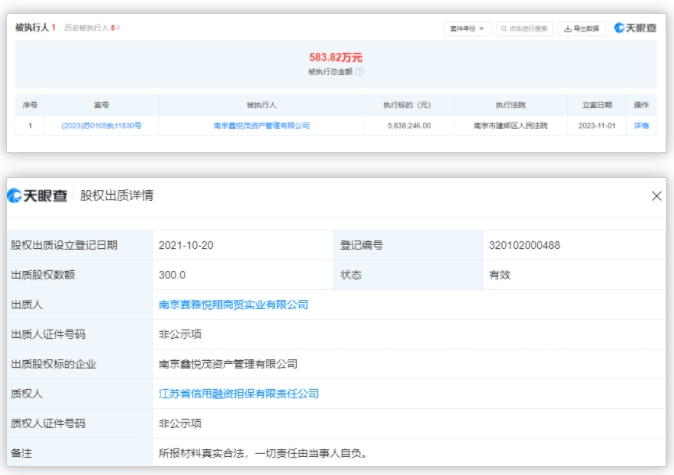674x475 pixels.
Task: Open the 历史被执行人 link with arrow
Action: (x=92, y=28)
